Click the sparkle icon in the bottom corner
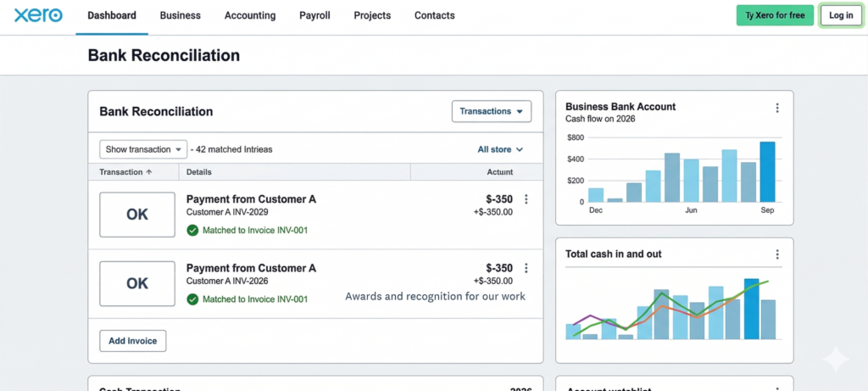Screen dimensions: 868x391 [x=835, y=360]
